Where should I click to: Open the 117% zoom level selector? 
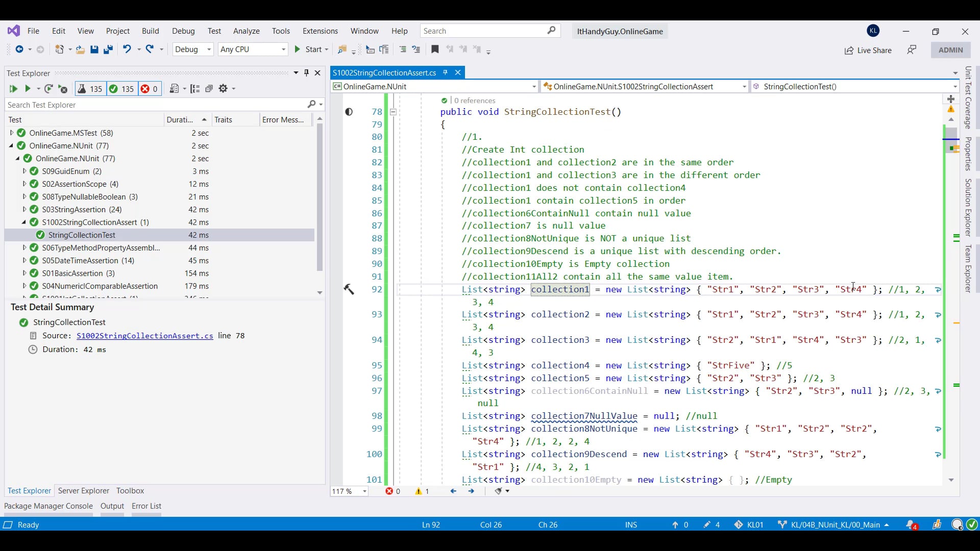click(x=349, y=491)
